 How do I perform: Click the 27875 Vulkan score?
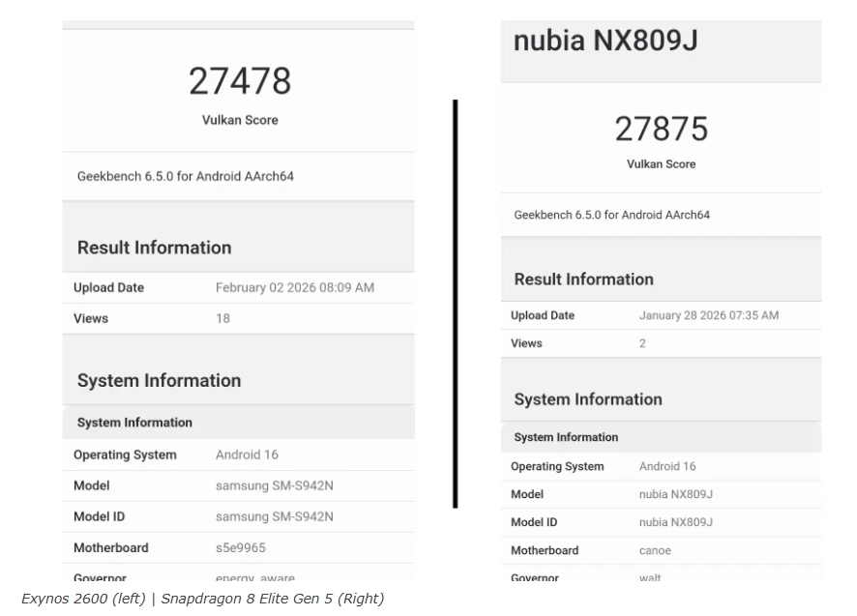tap(661, 129)
